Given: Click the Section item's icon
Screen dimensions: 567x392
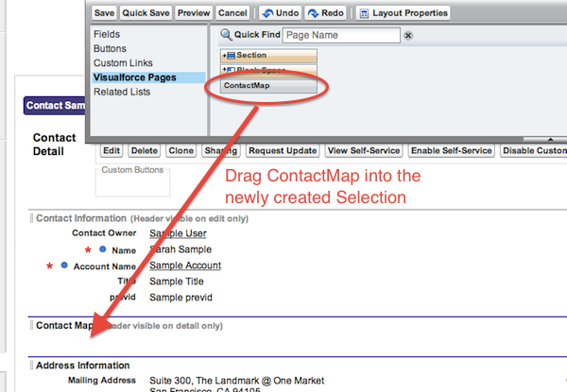Looking at the screenshot, I should (231, 56).
